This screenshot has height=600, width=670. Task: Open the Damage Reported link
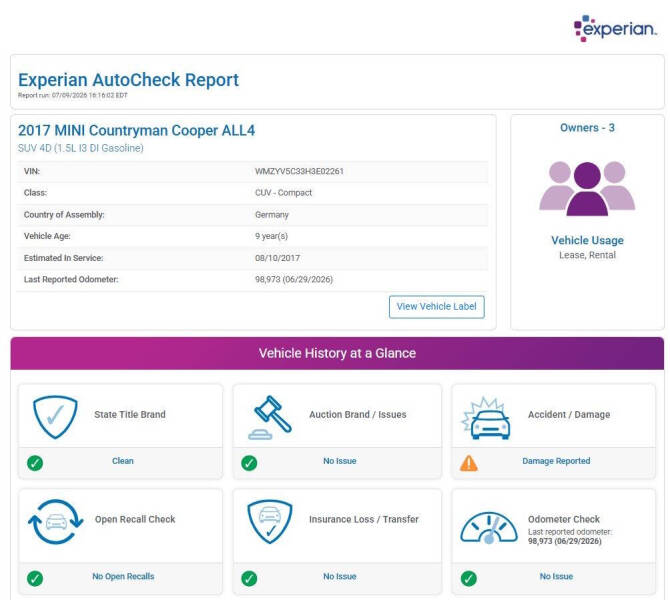(x=556, y=461)
